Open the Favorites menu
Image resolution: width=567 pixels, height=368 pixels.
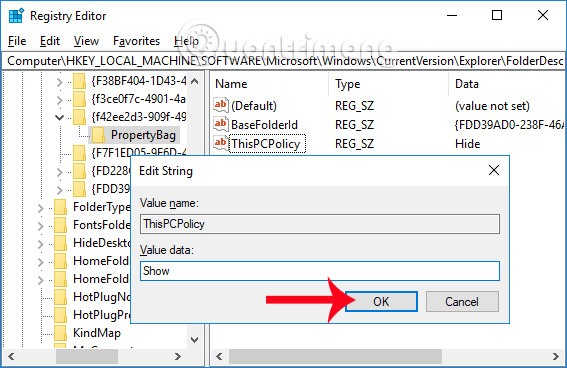(x=136, y=41)
